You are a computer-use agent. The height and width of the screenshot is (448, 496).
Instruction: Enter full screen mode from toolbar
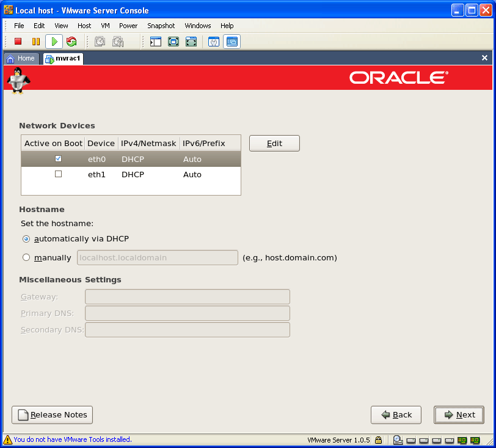pyautogui.click(x=173, y=42)
